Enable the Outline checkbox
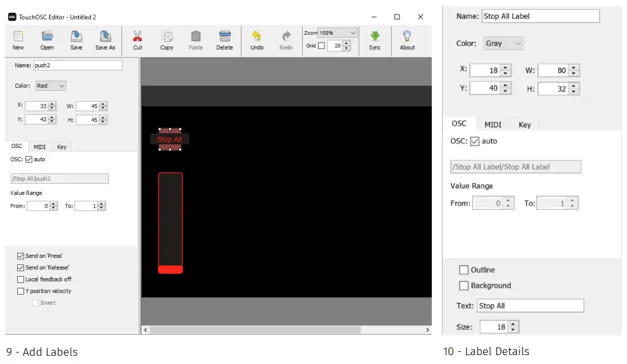Screen dimensions: 627x364 coord(464,270)
